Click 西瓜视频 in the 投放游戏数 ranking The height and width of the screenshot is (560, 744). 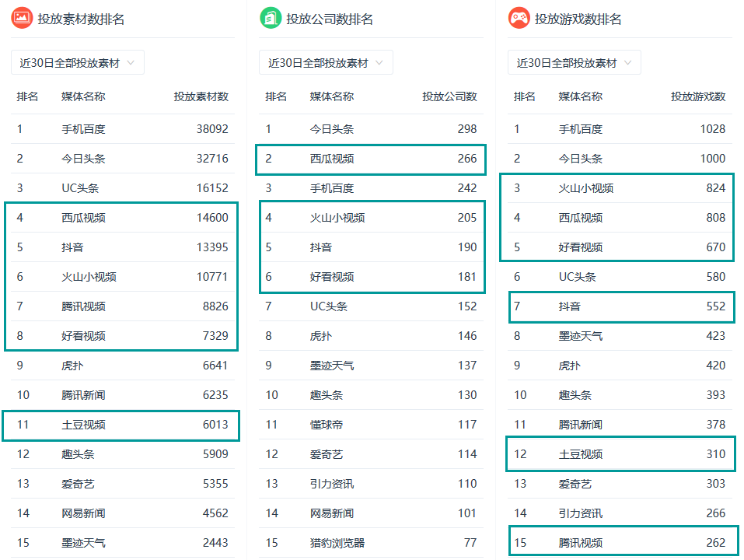[x=581, y=218]
